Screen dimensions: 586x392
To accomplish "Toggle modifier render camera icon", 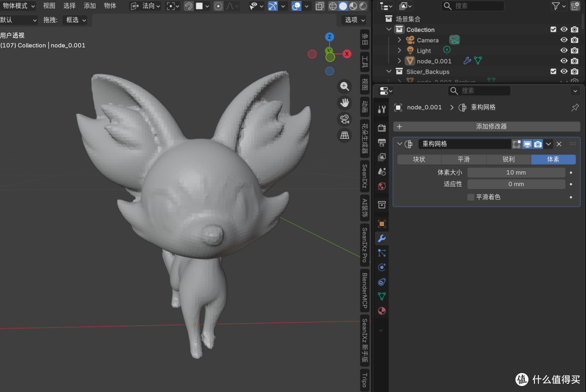I will (x=538, y=144).
